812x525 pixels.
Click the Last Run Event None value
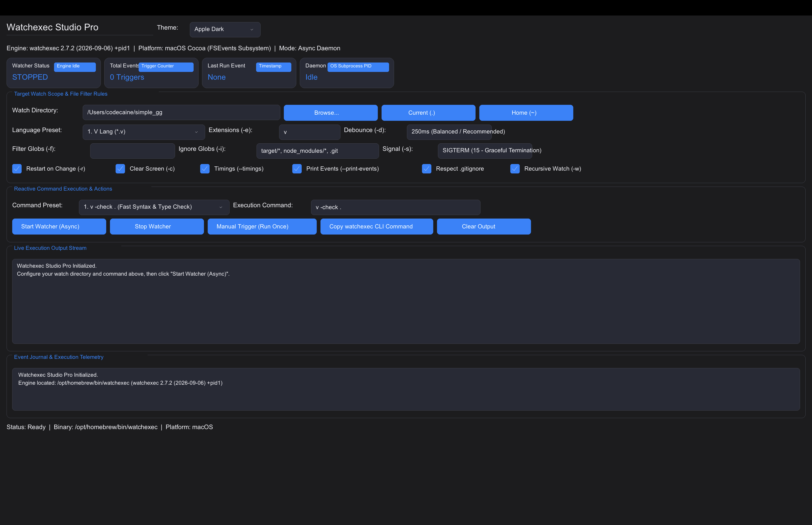[x=217, y=77]
